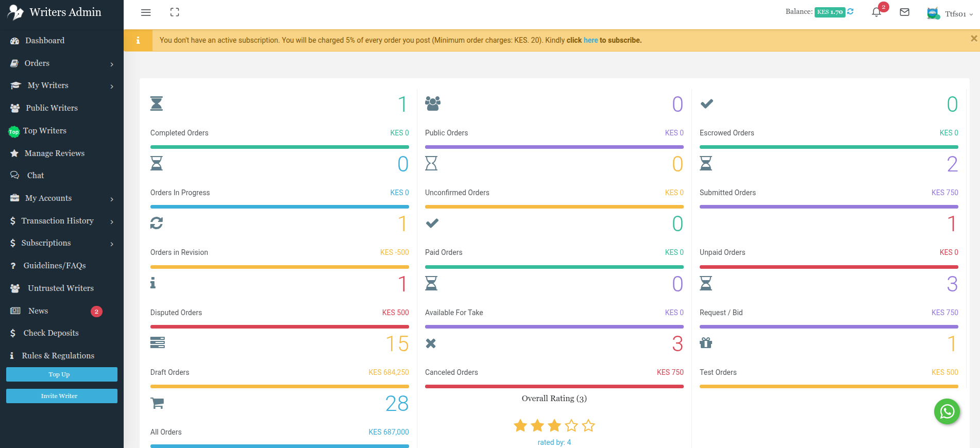Image resolution: width=980 pixels, height=448 pixels.
Task: Click the All Orders shopping cart icon
Action: (x=157, y=403)
